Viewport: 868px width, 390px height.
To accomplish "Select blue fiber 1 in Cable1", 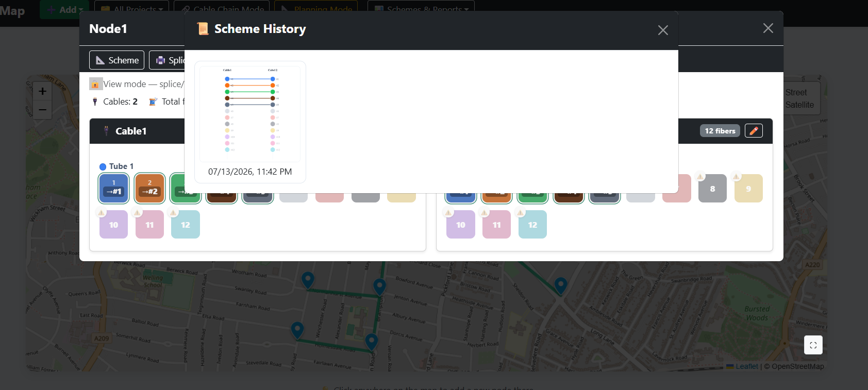I will pyautogui.click(x=113, y=188).
